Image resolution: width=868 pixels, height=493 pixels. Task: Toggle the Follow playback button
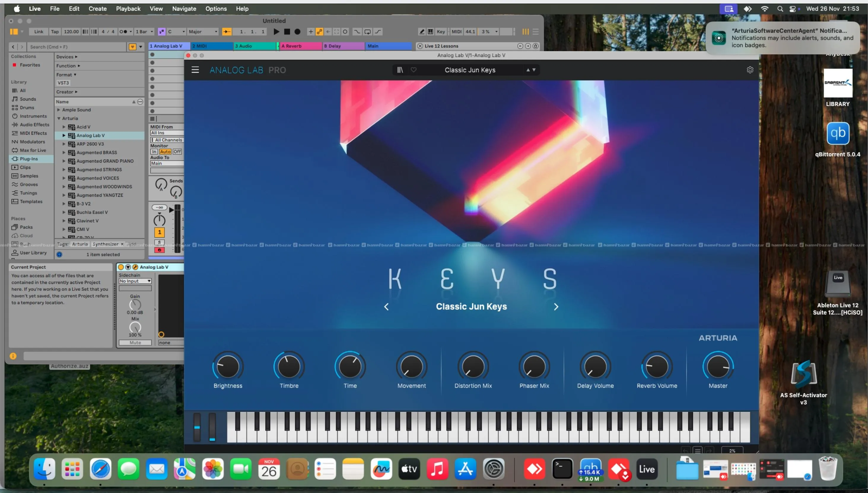[x=226, y=31]
